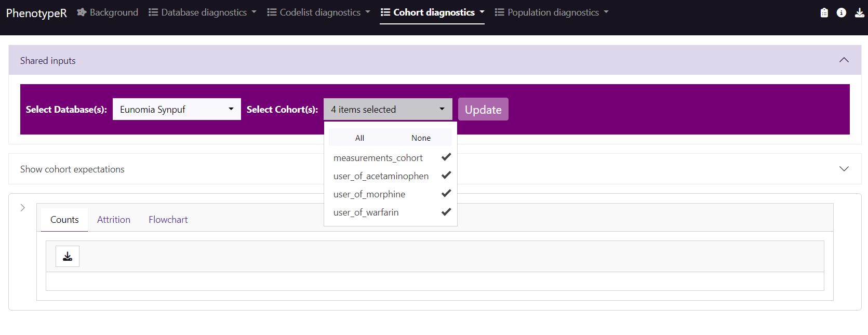Click the info circle icon
This screenshot has width=868, height=335.
click(x=842, y=13)
